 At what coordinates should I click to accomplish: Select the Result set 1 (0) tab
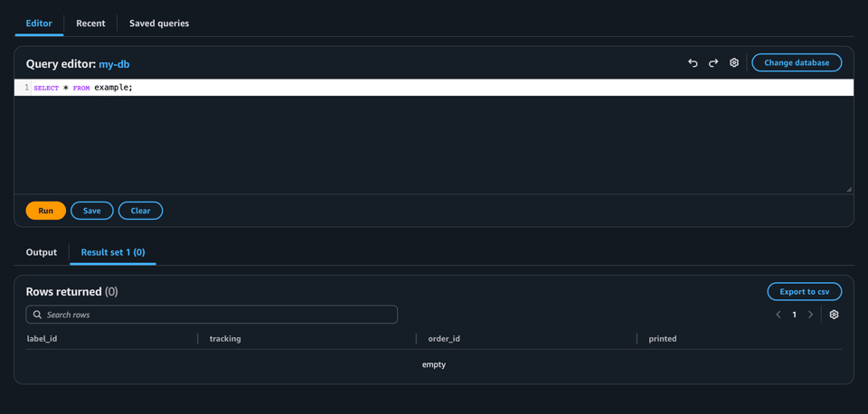[x=113, y=252]
